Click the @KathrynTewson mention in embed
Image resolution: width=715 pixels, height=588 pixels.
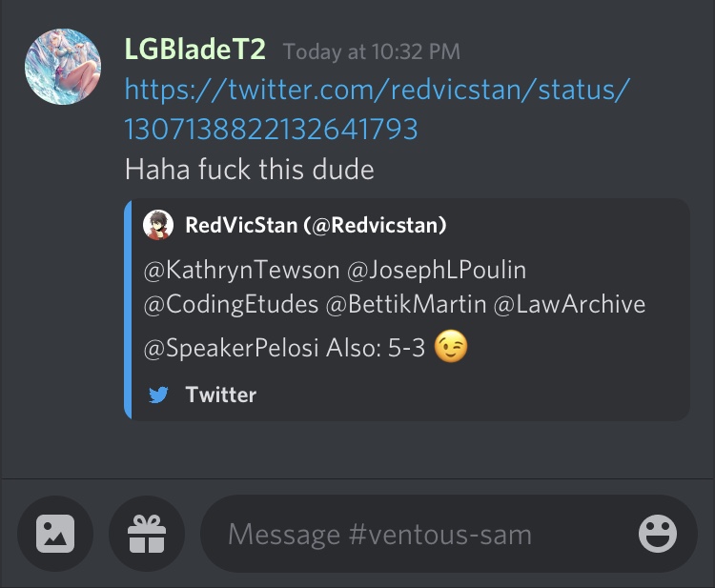coord(242,271)
